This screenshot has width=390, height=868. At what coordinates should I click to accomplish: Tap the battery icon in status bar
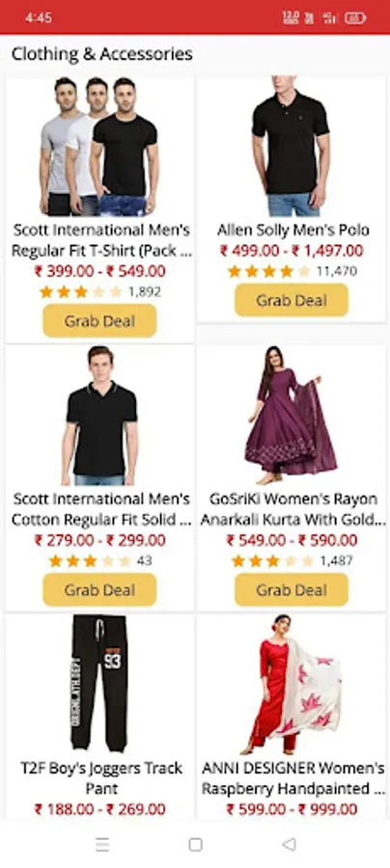click(x=355, y=17)
